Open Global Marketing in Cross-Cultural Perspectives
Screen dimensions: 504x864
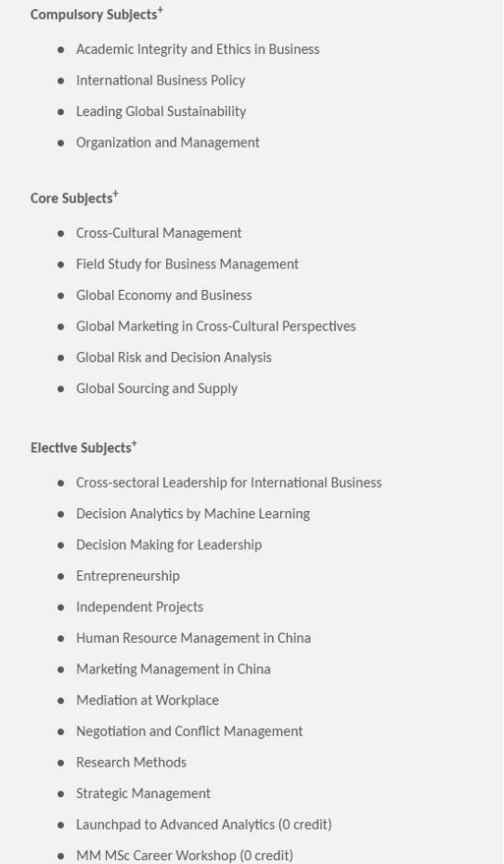pyautogui.click(x=215, y=326)
